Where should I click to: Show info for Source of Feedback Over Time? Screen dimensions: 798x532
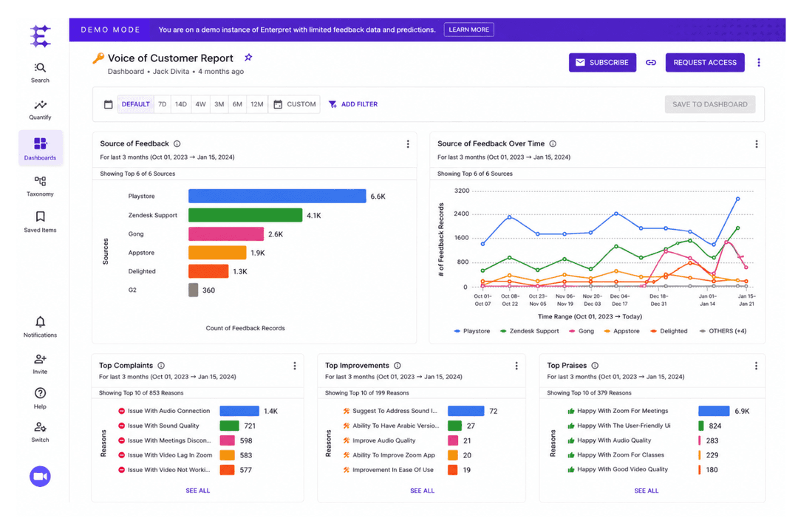[x=553, y=143]
